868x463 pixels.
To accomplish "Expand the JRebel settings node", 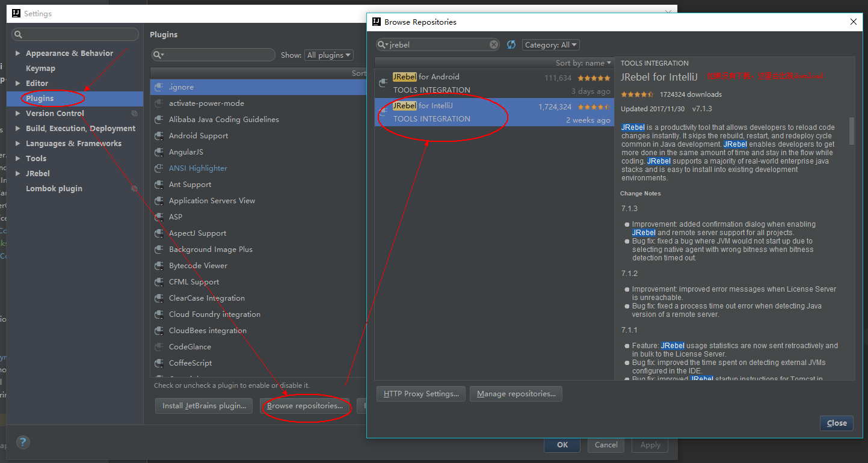I will tap(18, 174).
